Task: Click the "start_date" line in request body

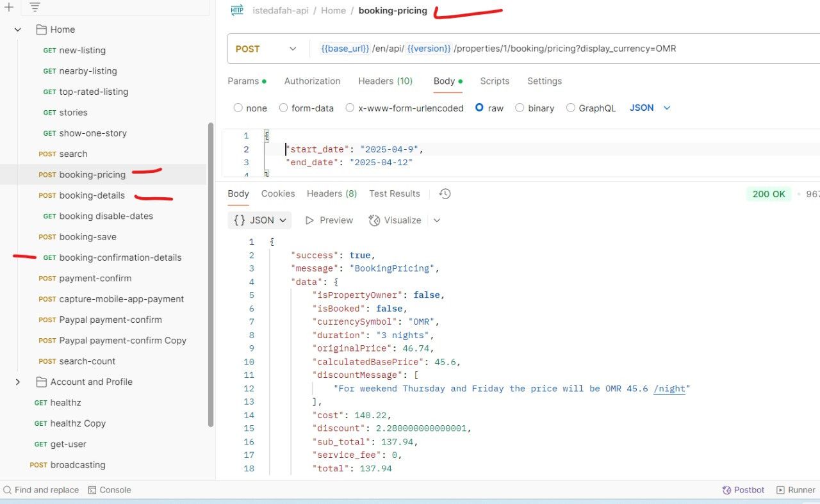Action: [354, 149]
